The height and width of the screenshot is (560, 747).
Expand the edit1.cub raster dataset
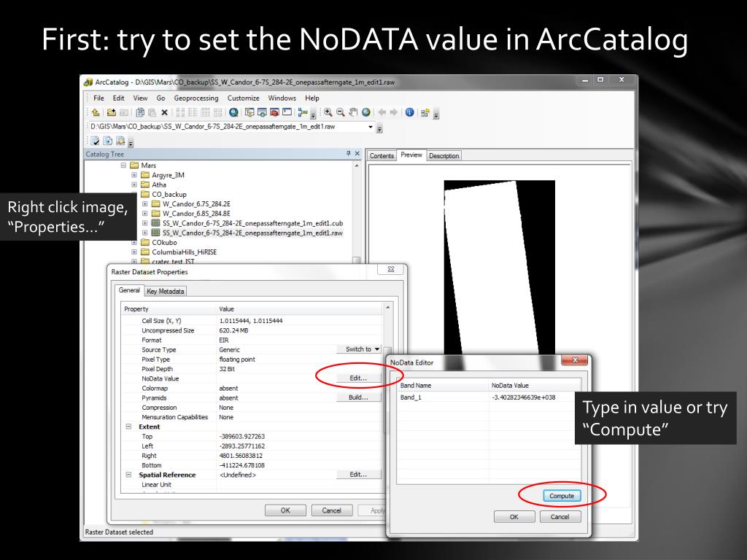coord(145,223)
